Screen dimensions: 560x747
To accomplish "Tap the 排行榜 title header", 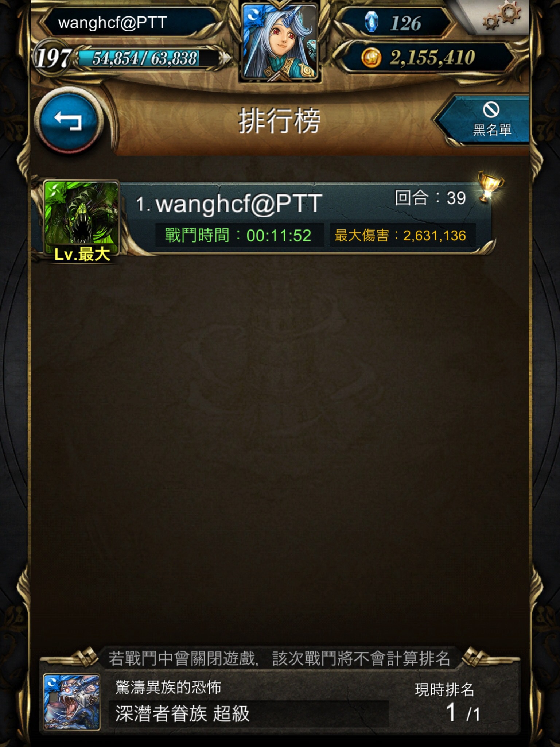I will 280,120.
